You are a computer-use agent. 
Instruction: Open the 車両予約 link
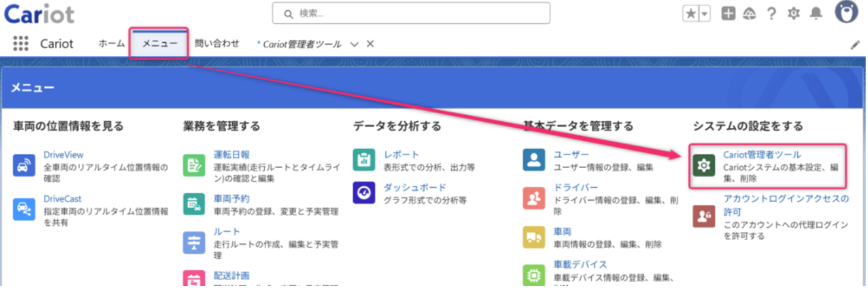click(232, 199)
